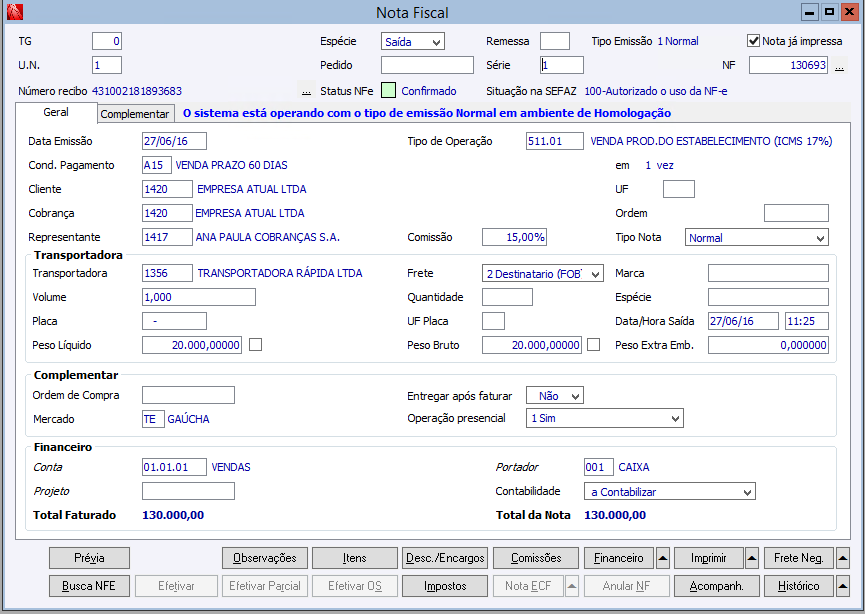
Task: Toggle the checkbox beside Peso Líquido
Action: 255,345
